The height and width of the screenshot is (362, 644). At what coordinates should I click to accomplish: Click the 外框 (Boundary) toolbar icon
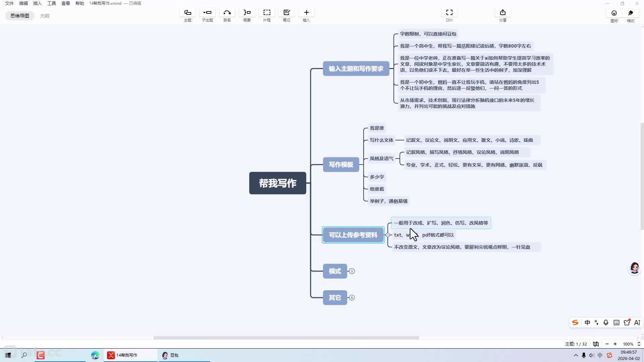267,13
